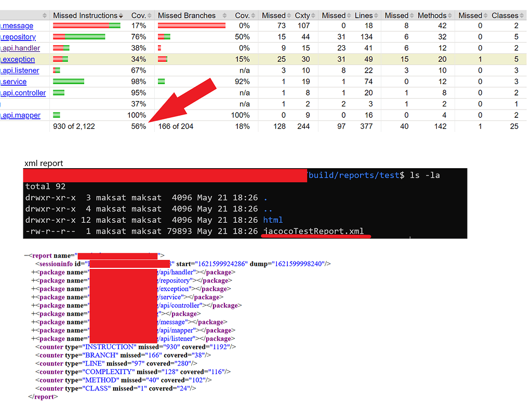Viewport: 532px width, 409px height.
Task: Click the .service green coverage bar
Action: click(x=68, y=81)
